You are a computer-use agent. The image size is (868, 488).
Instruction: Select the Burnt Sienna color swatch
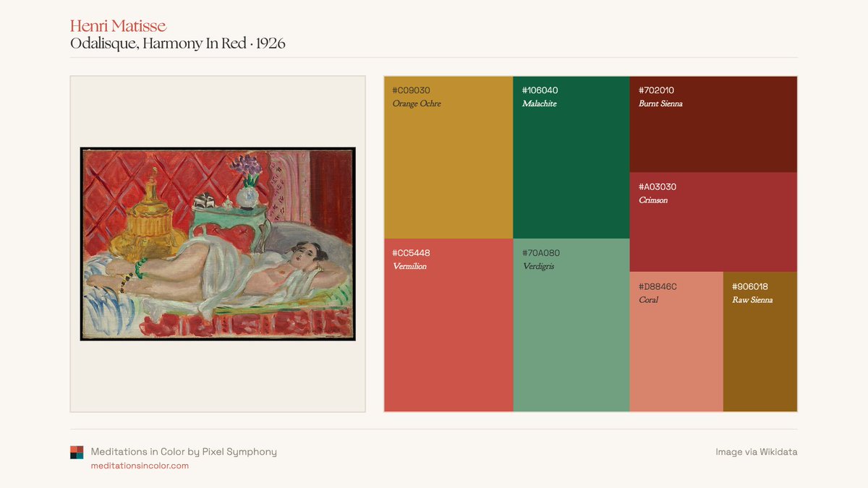click(x=713, y=124)
